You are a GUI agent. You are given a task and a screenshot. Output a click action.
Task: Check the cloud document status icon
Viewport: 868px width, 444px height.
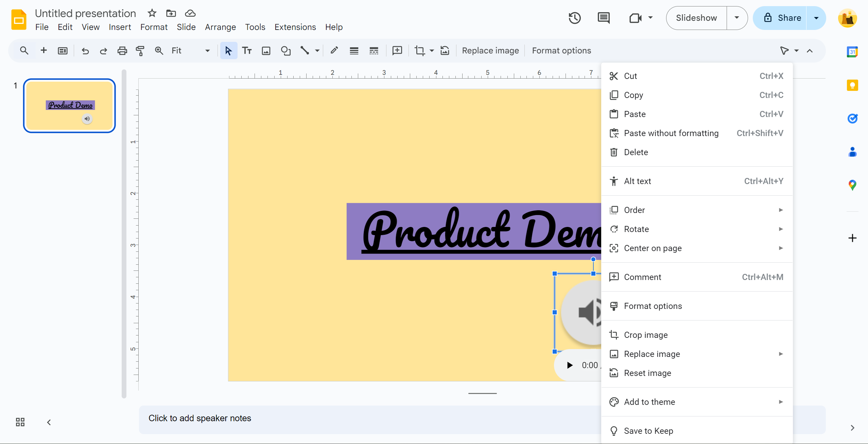190,13
